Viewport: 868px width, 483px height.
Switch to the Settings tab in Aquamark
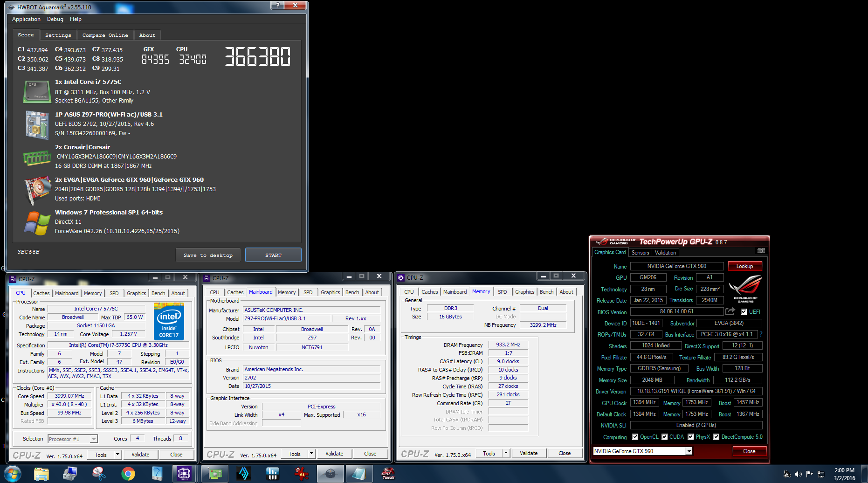(x=58, y=35)
